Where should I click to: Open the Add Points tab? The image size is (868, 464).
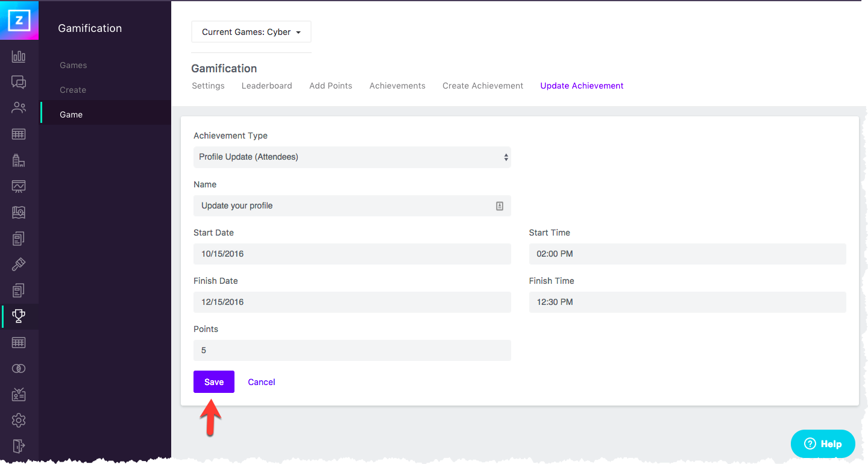pos(331,86)
